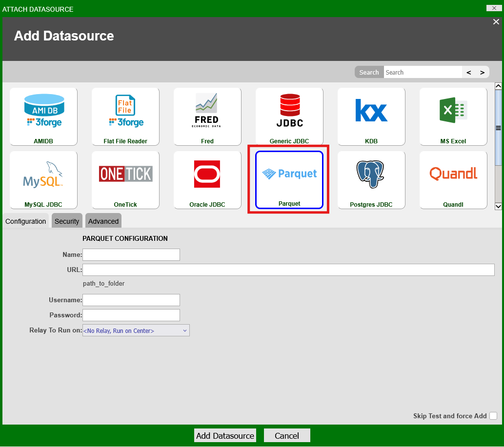The image size is (504, 447).
Task: Select the AMIDB datasource icon
Action: 43,117
